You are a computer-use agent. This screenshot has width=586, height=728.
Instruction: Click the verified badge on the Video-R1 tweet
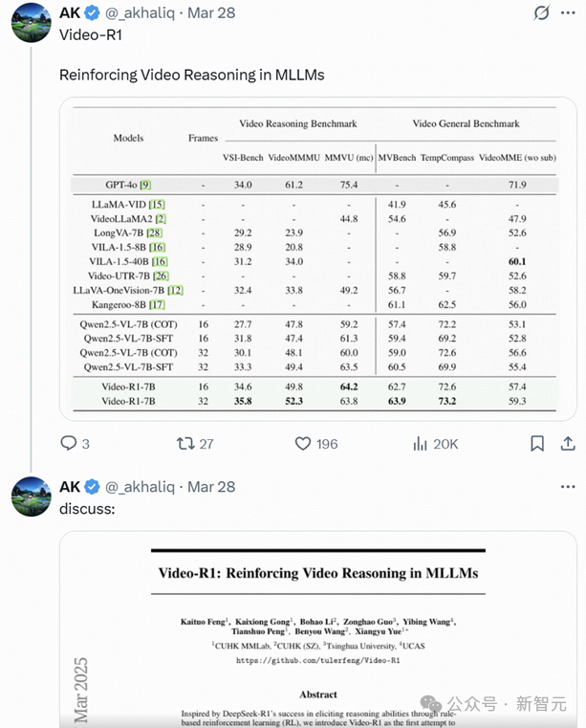[93, 13]
